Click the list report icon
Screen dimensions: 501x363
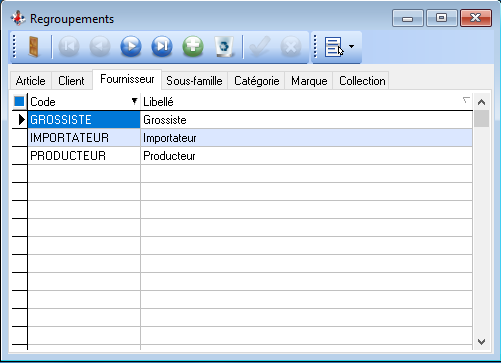pos(334,47)
